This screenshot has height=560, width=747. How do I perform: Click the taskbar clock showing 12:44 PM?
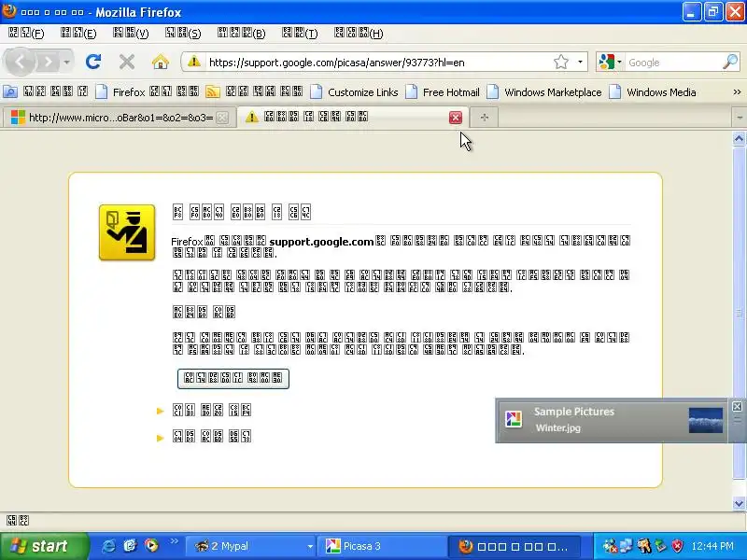712,546
